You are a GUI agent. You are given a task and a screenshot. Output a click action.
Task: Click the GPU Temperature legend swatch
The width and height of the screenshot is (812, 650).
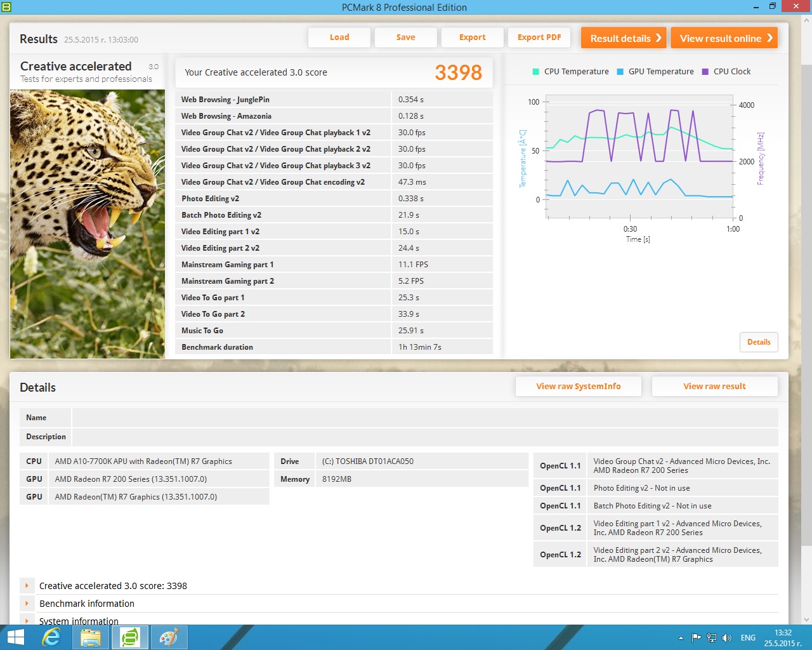[620, 72]
